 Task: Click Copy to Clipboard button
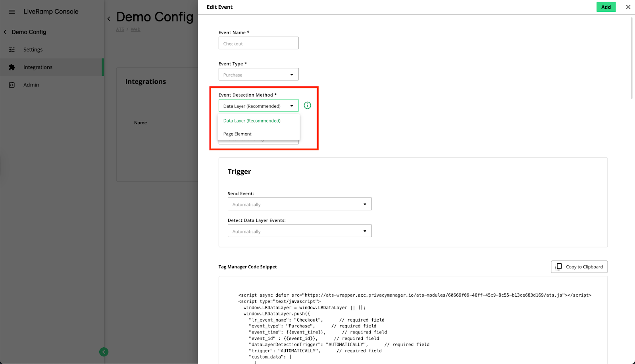tap(579, 267)
